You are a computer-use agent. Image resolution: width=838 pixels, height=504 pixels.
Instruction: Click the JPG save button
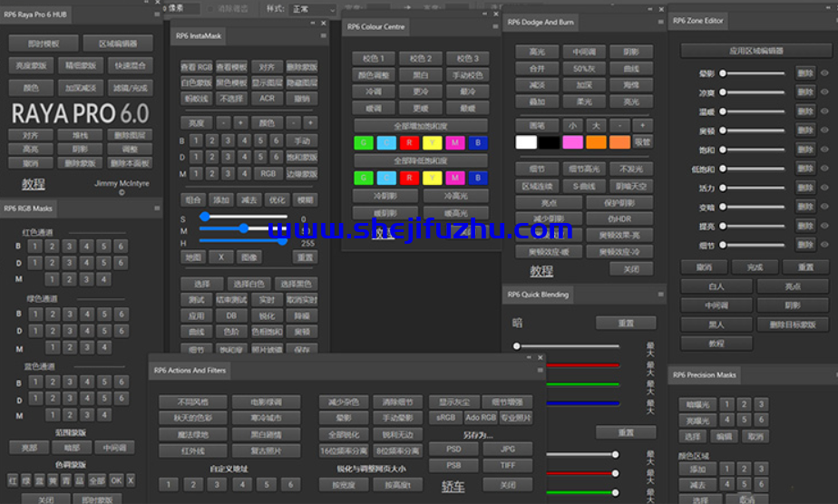(508, 449)
